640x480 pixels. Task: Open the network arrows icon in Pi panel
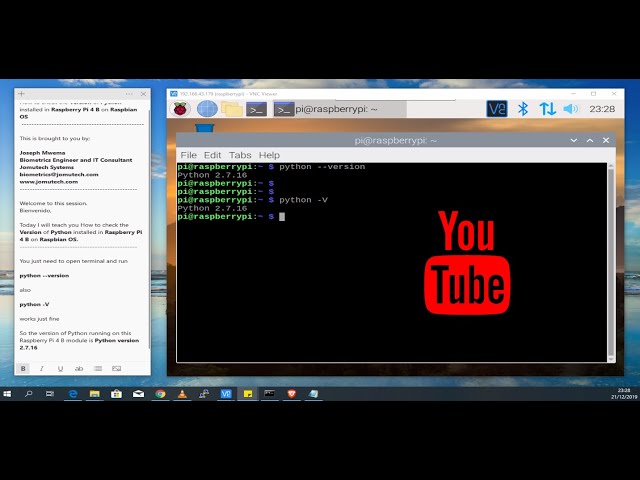point(547,109)
